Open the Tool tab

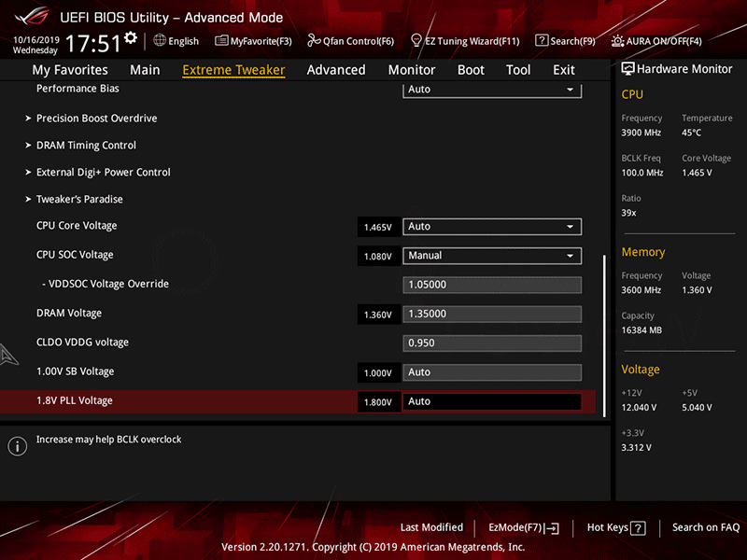518,70
